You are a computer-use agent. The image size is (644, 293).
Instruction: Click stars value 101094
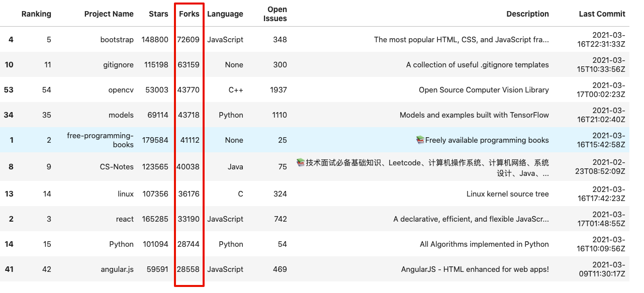pyautogui.click(x=155, y=244)
